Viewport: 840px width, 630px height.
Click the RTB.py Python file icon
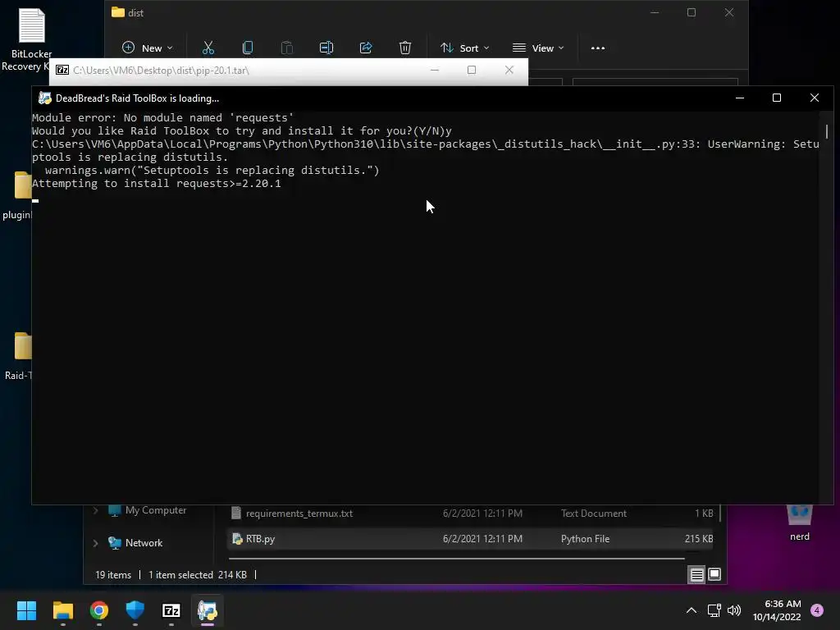coord(237,538)
